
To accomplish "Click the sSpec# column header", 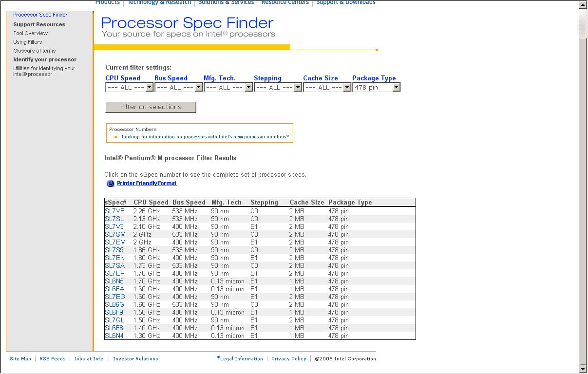I will pyautogui.click(x=115, y=203).
